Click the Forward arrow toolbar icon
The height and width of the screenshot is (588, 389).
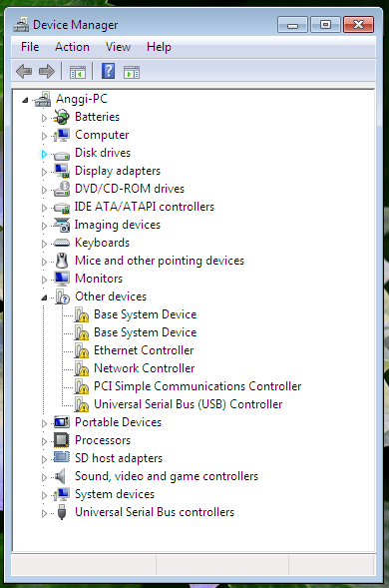[47, 71]
